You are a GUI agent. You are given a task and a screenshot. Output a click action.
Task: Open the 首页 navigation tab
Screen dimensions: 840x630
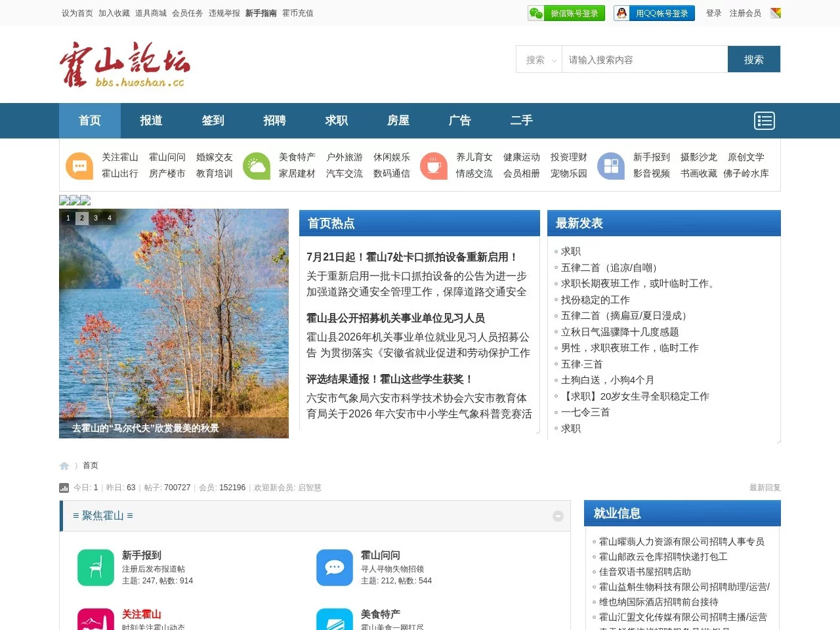(x=90, y=121)
